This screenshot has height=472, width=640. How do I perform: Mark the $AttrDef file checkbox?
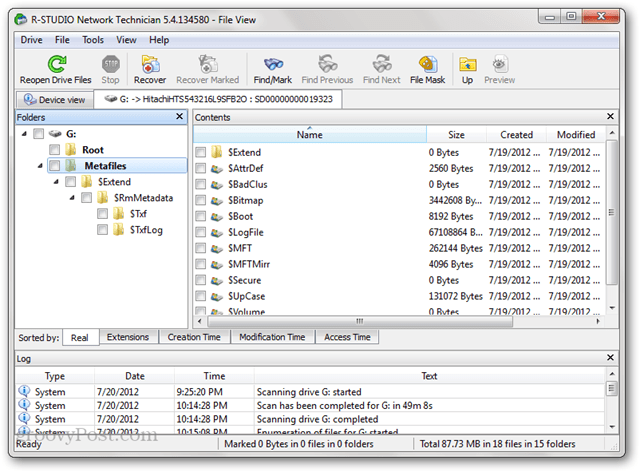(x=200, y=168)
